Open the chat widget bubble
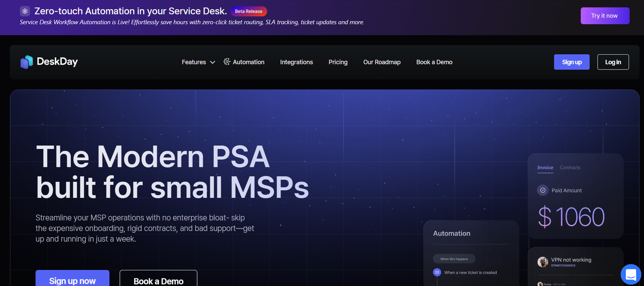This screenshot has width=644, height=286. (631, 275)
